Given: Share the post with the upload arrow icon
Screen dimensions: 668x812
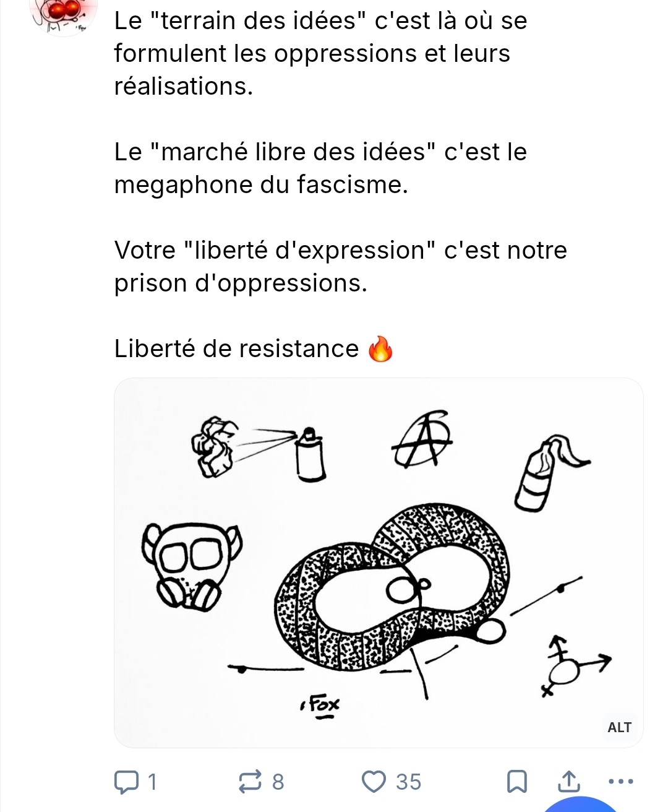Looking at the screenshot, I should tap(569, 781).
